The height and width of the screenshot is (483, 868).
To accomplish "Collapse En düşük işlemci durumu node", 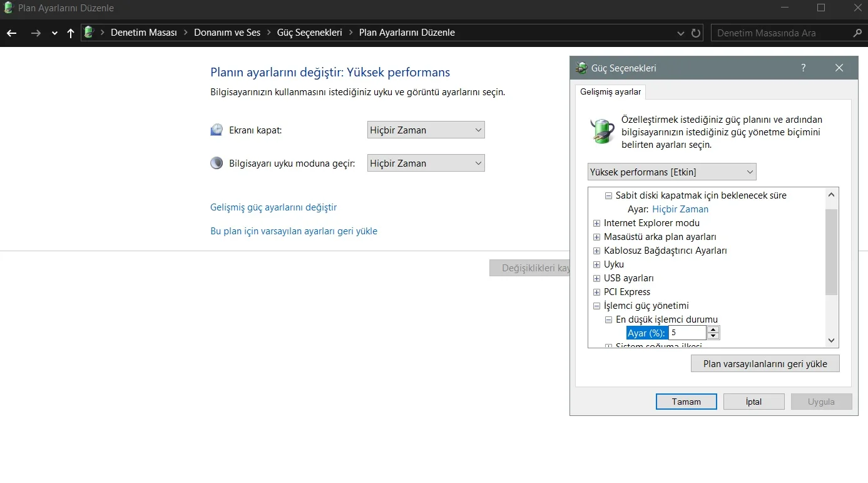I will tap(609, 319).
